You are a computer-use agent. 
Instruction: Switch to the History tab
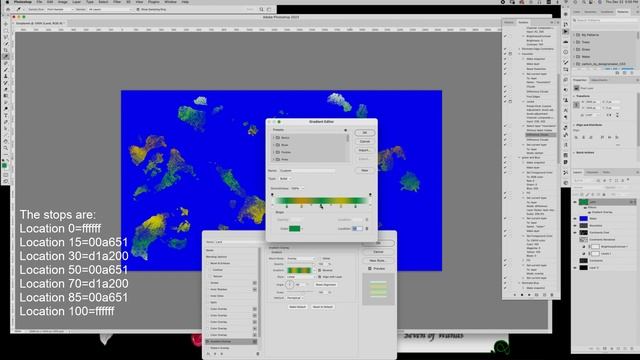pyautogui.click(x=509, y=22)
